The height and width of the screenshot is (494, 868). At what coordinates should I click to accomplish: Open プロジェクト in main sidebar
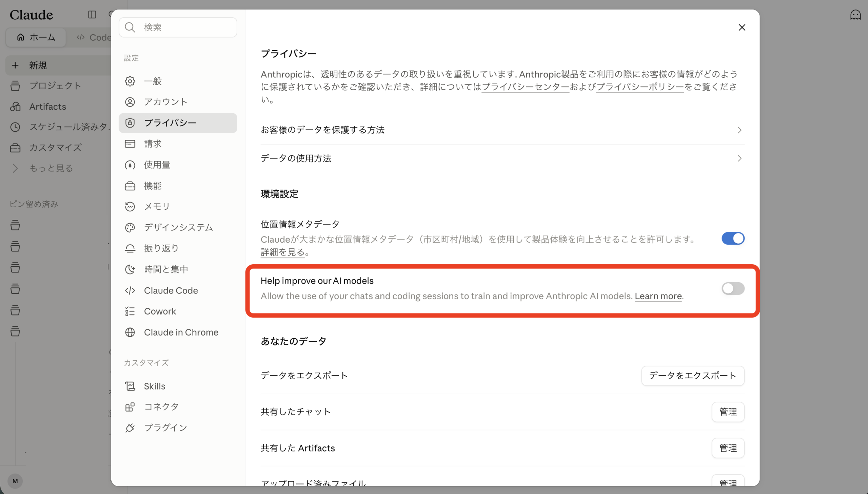[58, 86]
